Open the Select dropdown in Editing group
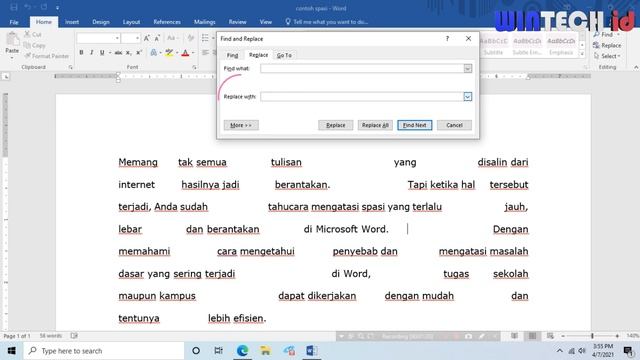Image resolution: width=640 pixels, height=360 pixels. pyautogui.click(x=607, y=56)
